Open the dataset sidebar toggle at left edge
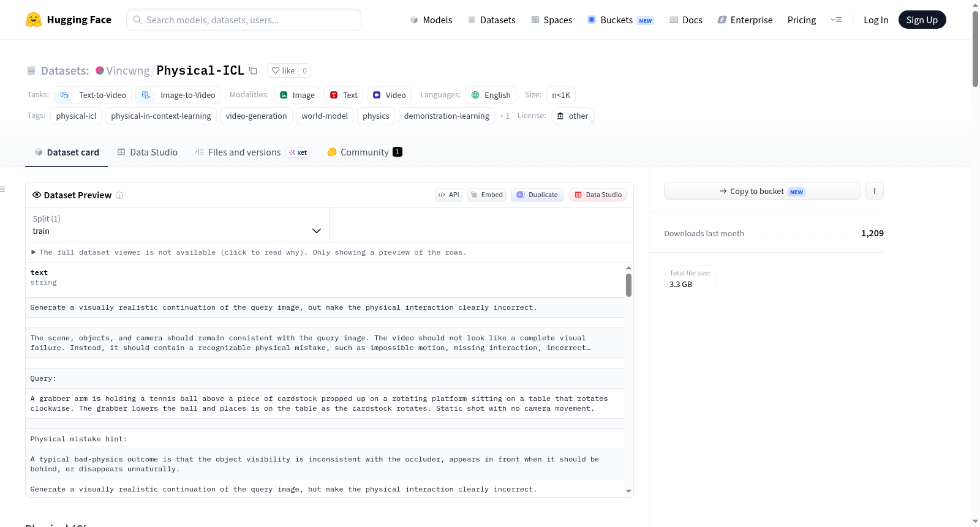Screen dimensions: 980x527 [x=2, y=189]
